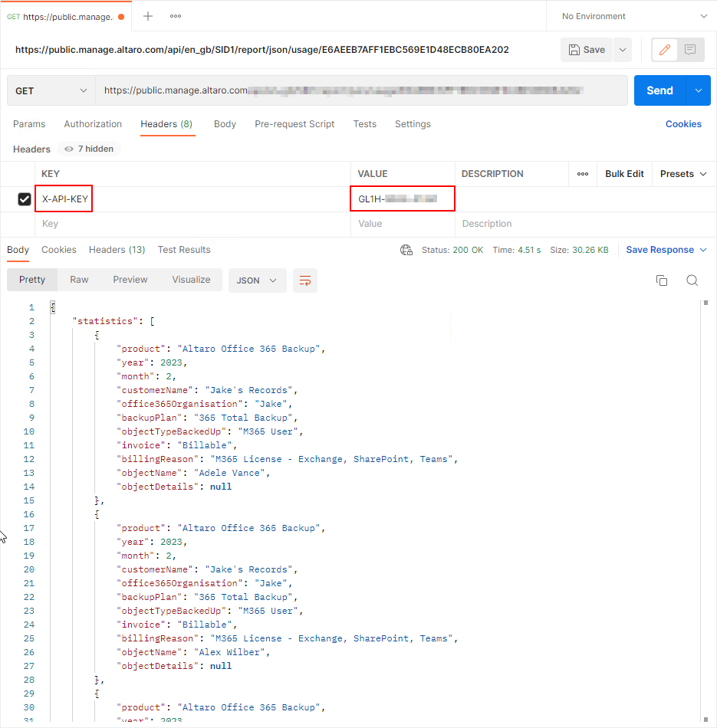This screenshot has height=728, width=717.
Task: Open the GET method dropdown
Action: click(x=51, y=90)
